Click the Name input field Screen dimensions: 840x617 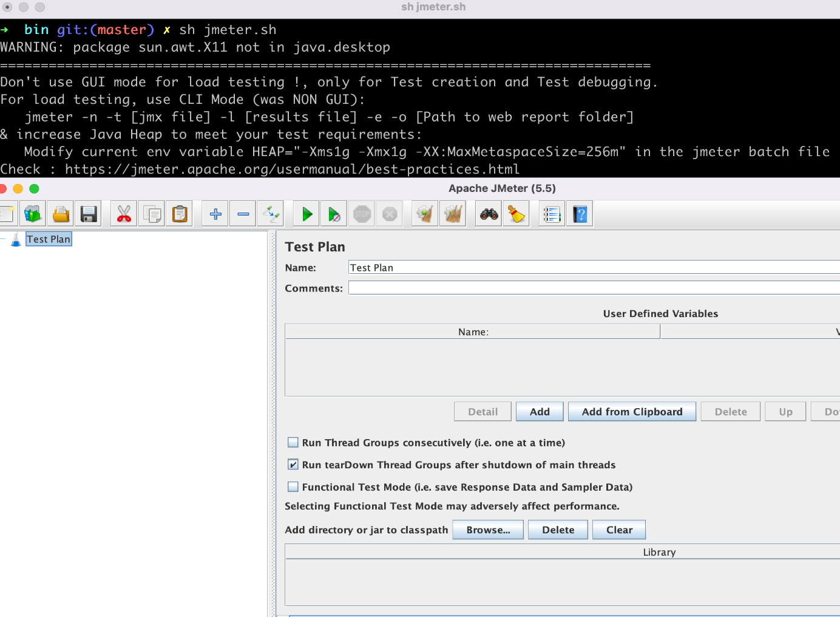point(594,267)
